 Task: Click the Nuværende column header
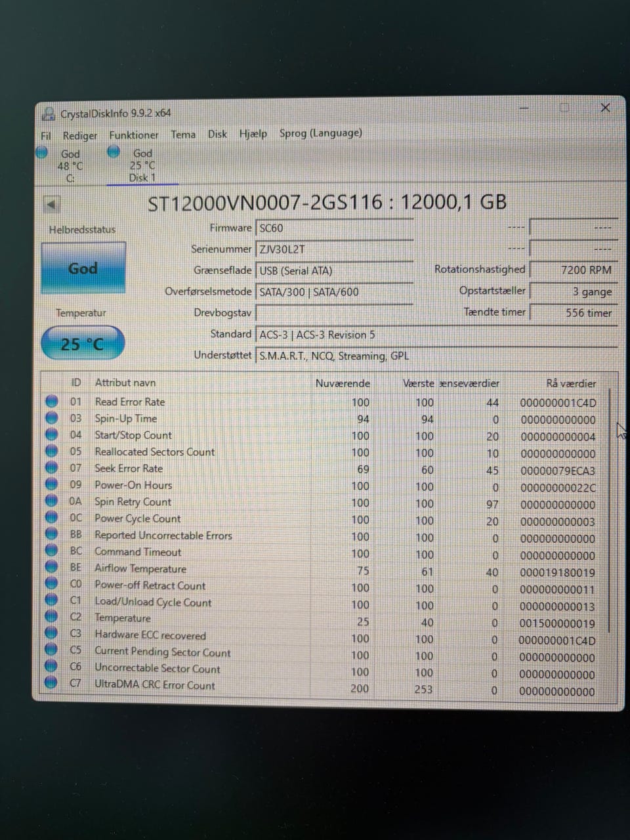[343, 383]
